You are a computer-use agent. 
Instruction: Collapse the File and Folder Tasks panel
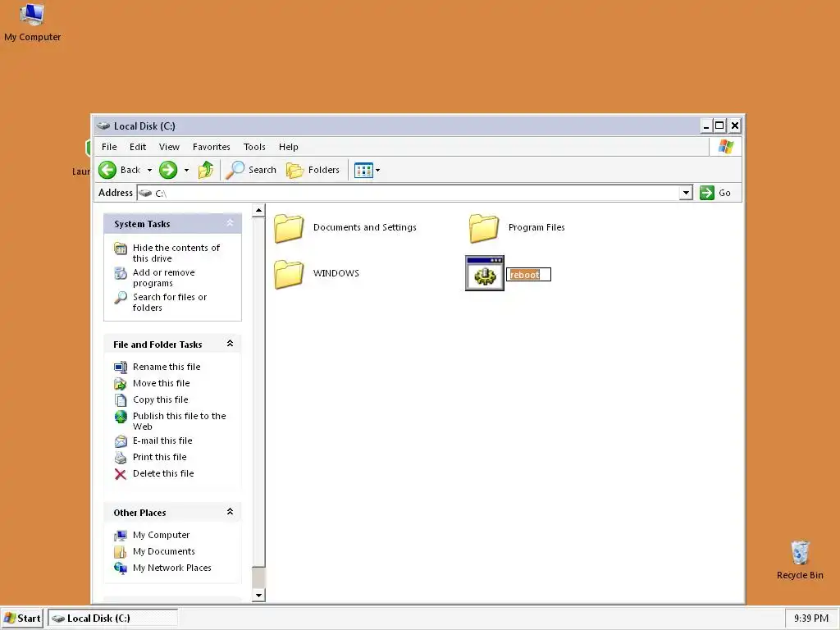pos(230,344)
